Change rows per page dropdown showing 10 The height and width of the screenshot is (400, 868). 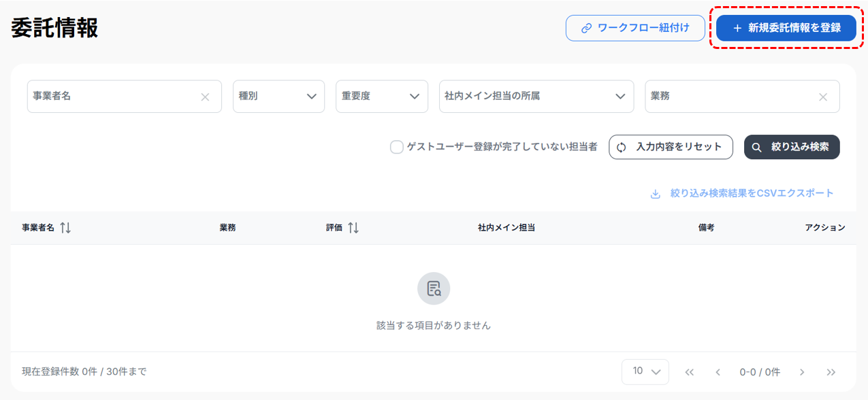(645, 371)
